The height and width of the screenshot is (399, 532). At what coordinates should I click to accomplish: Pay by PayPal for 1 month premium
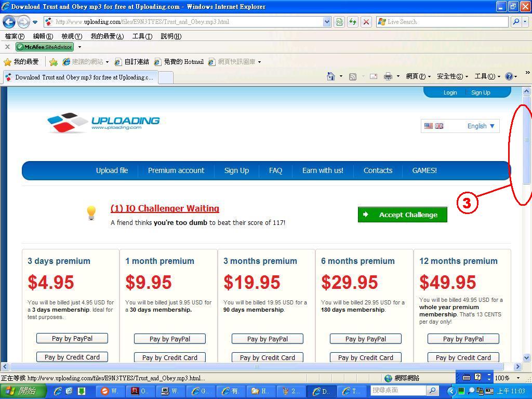(x=170, y=339)
